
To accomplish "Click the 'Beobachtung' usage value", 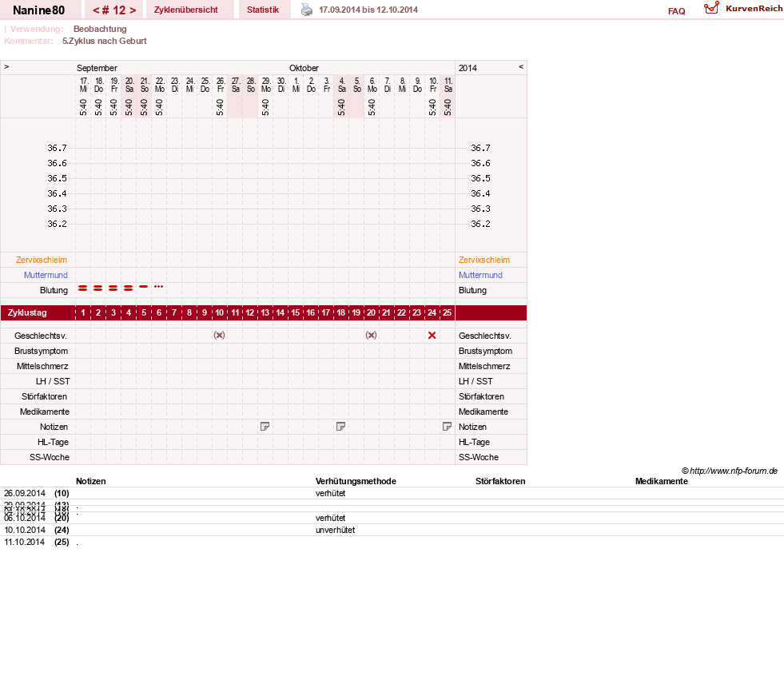I will click(x=100, y=29).
